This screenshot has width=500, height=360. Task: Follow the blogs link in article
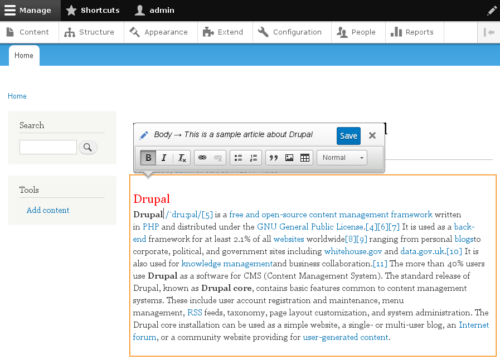(x=464, y=239)
